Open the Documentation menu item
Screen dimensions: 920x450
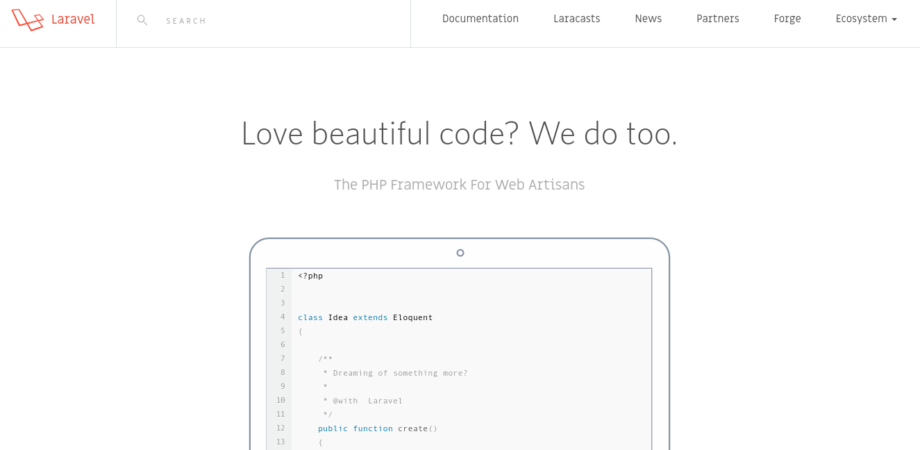click(x=480, y=19)
